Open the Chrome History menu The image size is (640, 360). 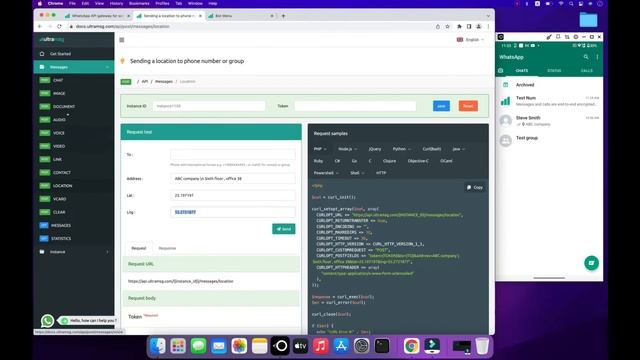[116, 3]
